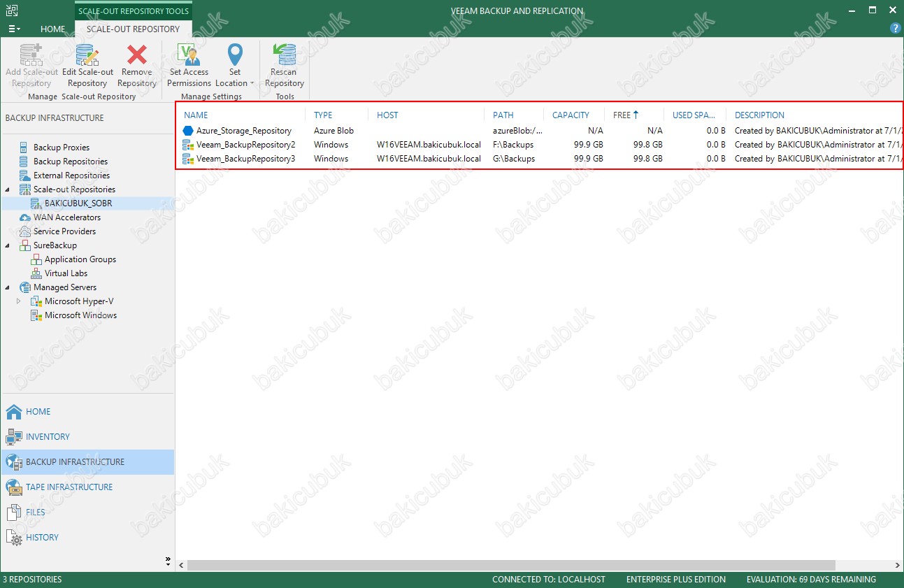Expand the Microsoft Hyper-V tree node
The image size is (904, 588).
pos(19,301)
